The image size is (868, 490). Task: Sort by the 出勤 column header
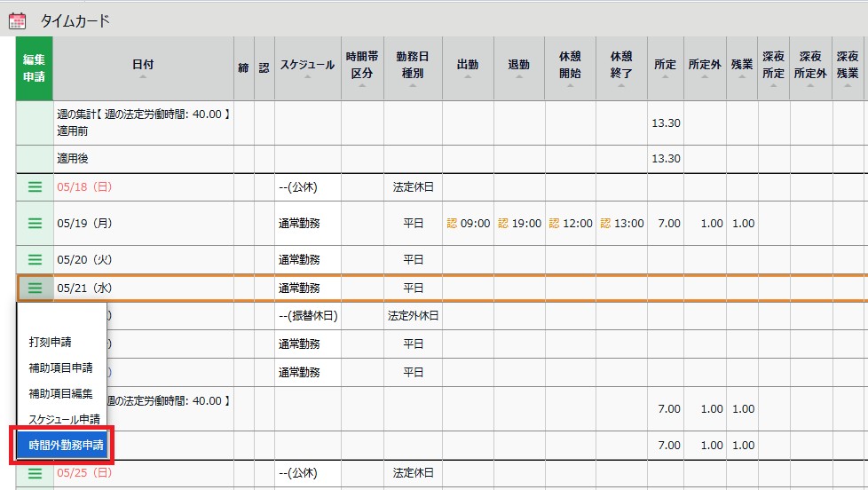pos(468,66)
